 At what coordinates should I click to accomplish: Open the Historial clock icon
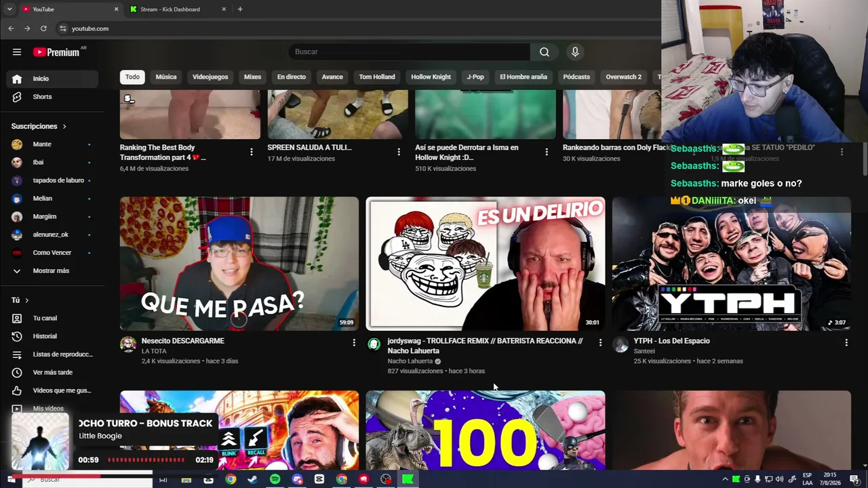point(17,336)
